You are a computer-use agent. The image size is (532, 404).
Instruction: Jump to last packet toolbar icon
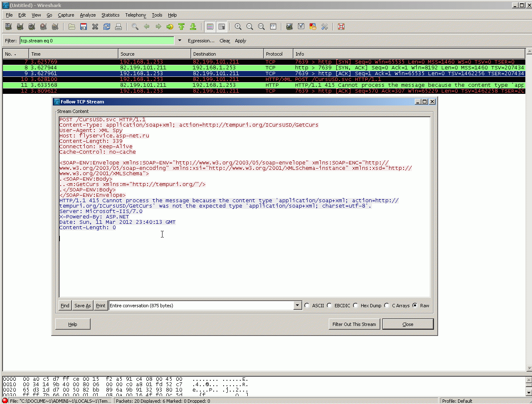click(193, 27)
